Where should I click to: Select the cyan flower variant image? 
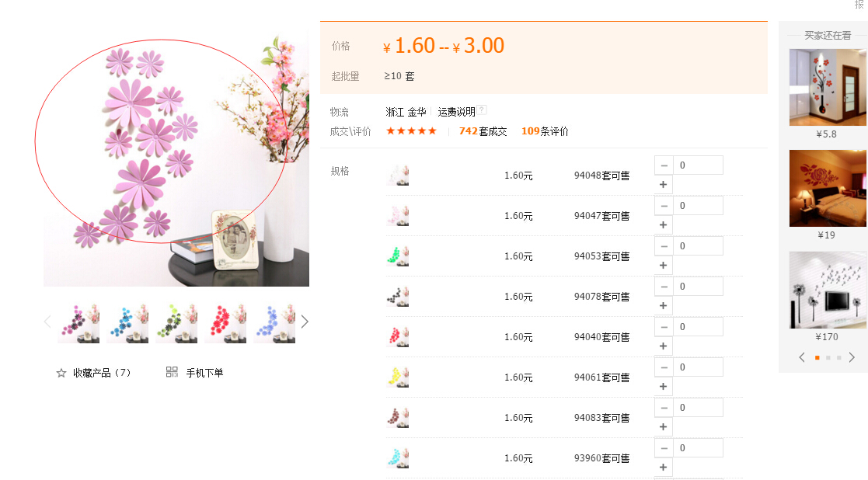pyautogui.click(x=397, y=458)
